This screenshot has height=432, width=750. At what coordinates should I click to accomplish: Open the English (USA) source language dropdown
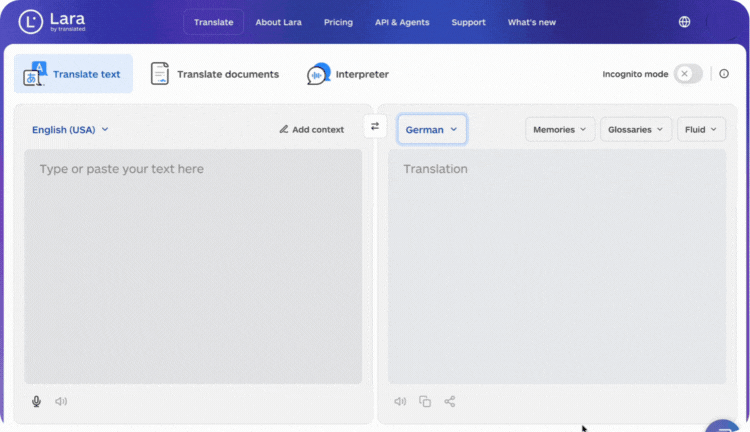click(x=70, y=129)
